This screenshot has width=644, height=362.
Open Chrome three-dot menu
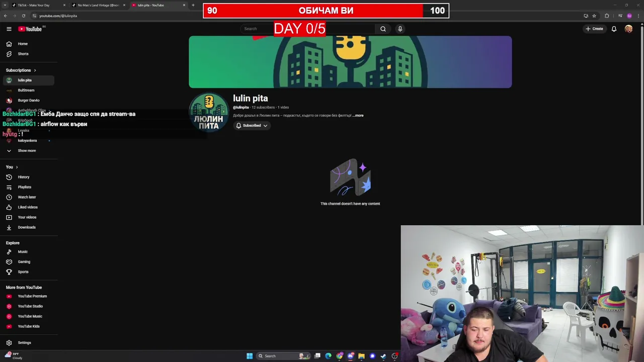pos(638,16)
